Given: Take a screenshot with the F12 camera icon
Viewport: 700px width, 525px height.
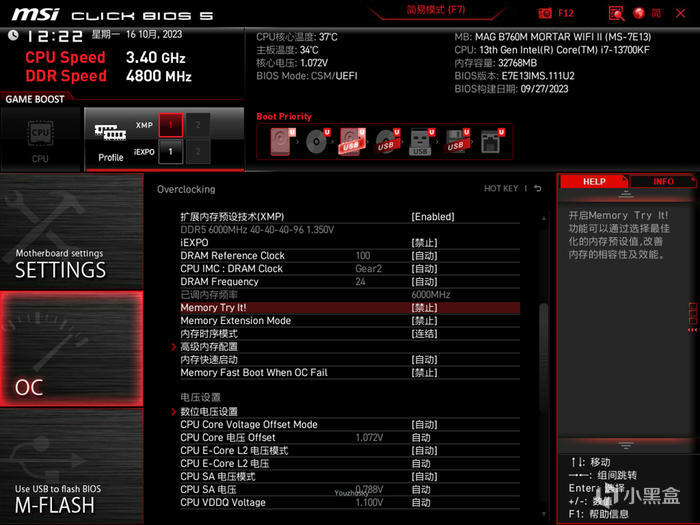Looking at the screenshot, I should [545, 13].
